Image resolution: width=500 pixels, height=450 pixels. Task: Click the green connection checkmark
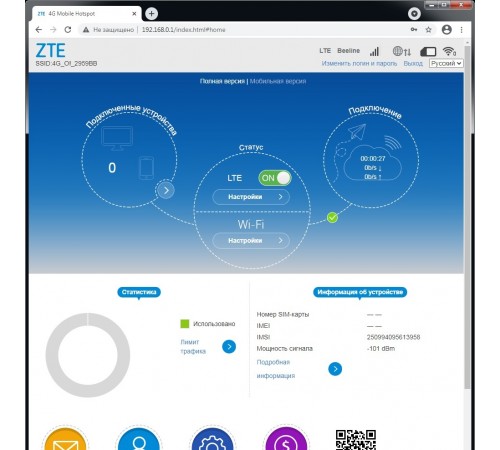(x=332, y=218)
